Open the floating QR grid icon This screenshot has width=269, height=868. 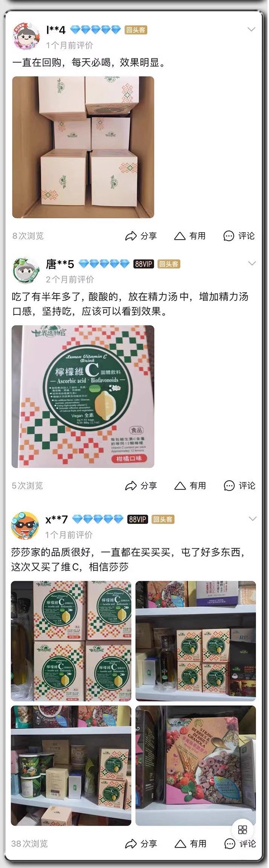pos(243,830)
